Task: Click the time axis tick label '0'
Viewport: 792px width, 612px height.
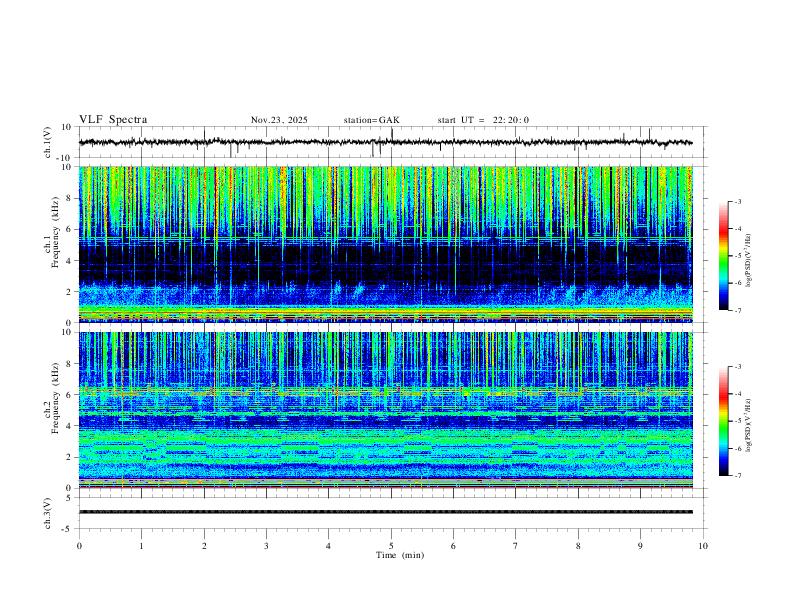Action: coord(79,546)
